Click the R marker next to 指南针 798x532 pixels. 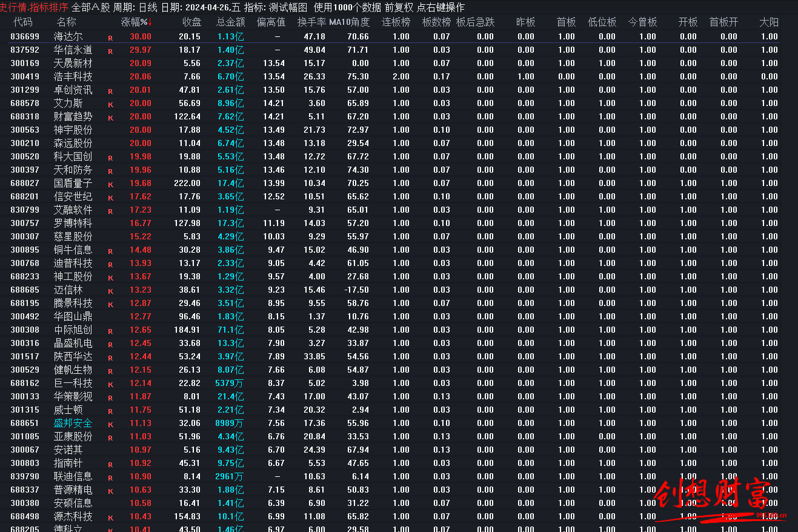(x=110, y=464)
